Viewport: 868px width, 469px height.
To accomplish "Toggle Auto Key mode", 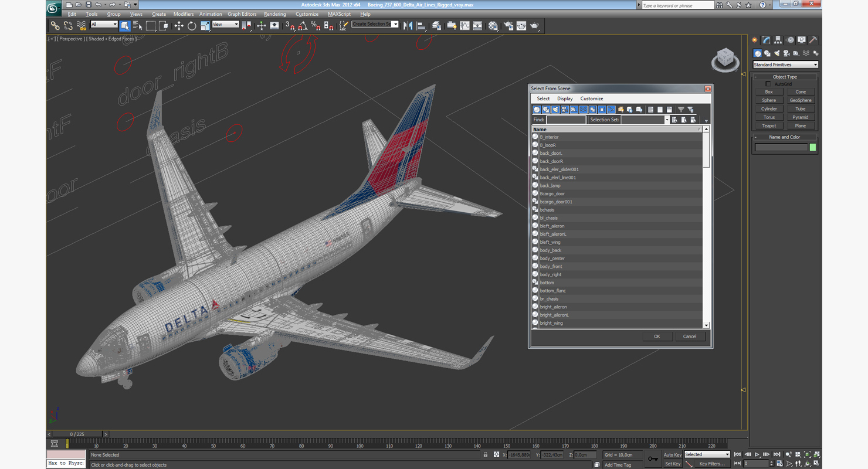I will pyautogui.click(x=673, y=454).
